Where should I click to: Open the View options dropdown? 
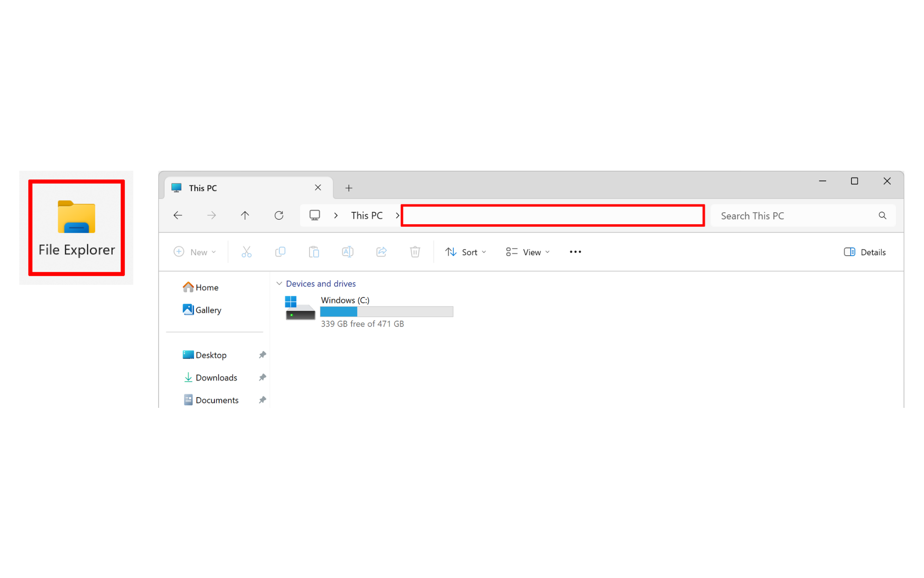coord(527,252)
